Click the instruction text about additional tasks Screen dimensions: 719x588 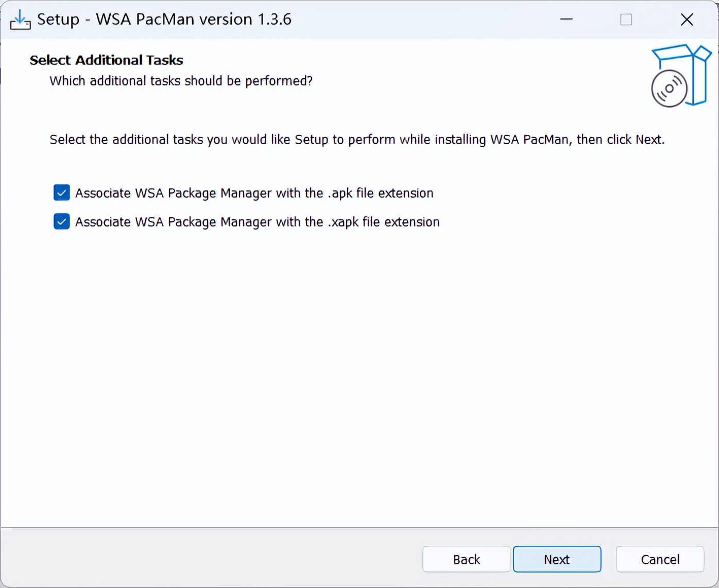(357, 140)
